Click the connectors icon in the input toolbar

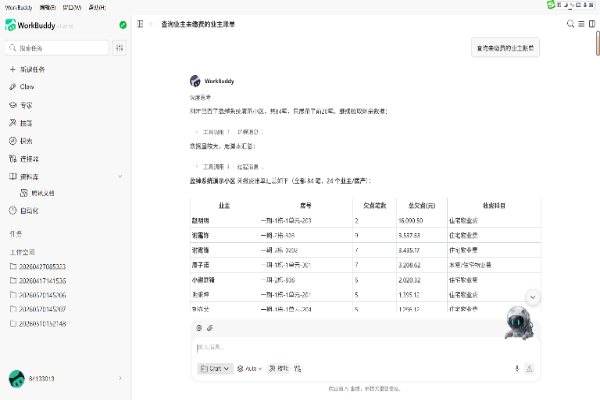click(x=297, y=369)
